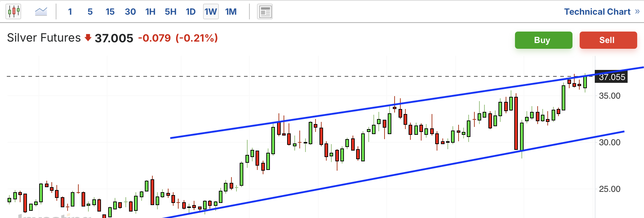Click the 35.00 axis label

point(609,96)
